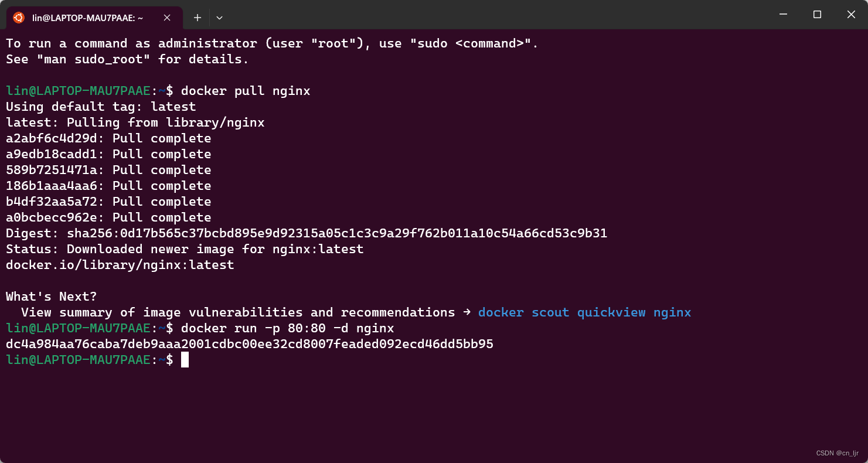Click the sha256 Digest output line
This screenshot has height=463, width=868.
(306, 233)
